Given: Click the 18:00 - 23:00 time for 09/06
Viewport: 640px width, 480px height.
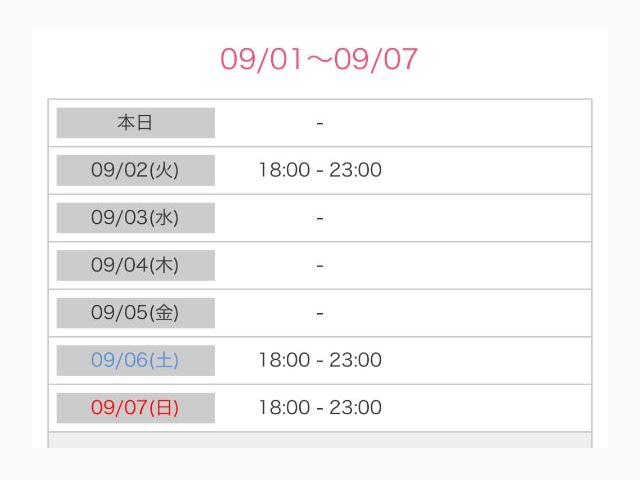Looking at the screenshot, I should pos(320,360).
